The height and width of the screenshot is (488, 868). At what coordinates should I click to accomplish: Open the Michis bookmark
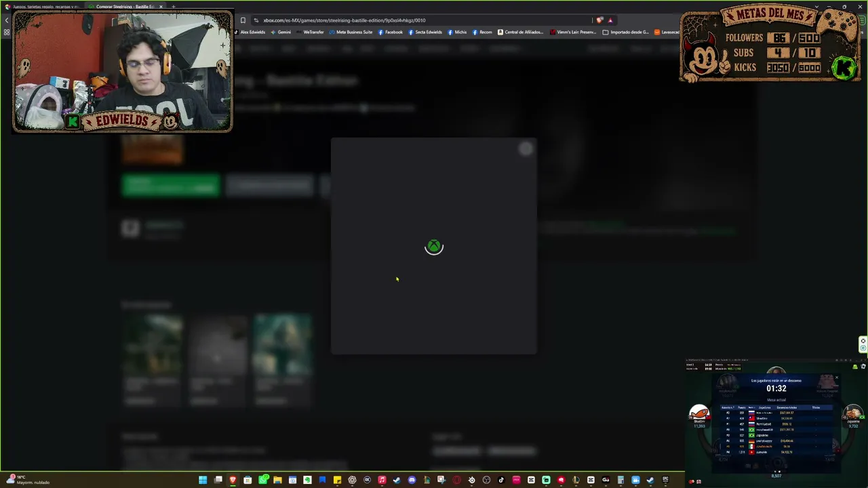click(x=458, y=32)
